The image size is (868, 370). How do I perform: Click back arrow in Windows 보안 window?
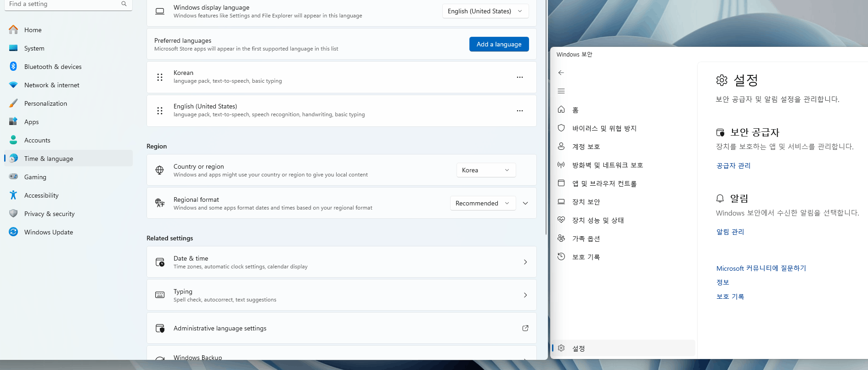pyautogui.click(x=561, y=73)
